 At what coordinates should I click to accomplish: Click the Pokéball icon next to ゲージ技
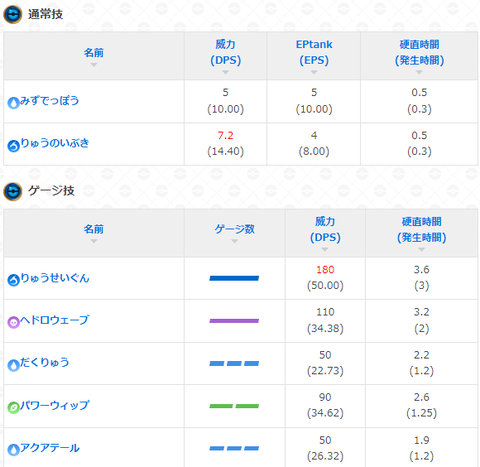pyautogui.click(x=13, y=191)
